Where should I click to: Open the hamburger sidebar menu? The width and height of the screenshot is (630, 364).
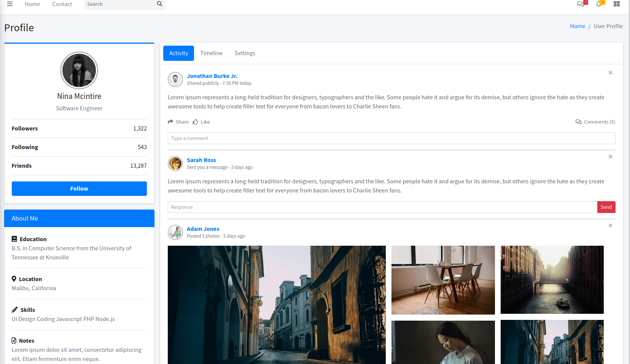[10, 4]
